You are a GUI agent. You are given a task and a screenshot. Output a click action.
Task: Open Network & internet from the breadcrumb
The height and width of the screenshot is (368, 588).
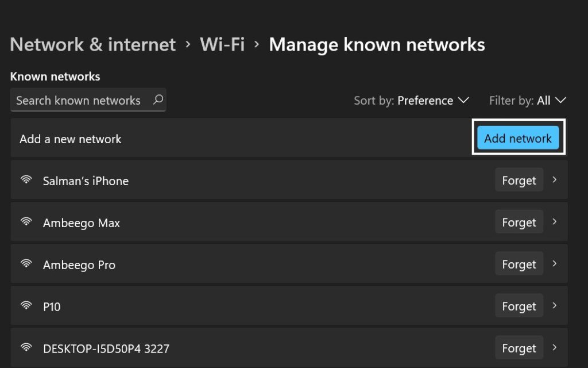pyautogui.click(x=93, y=44)
